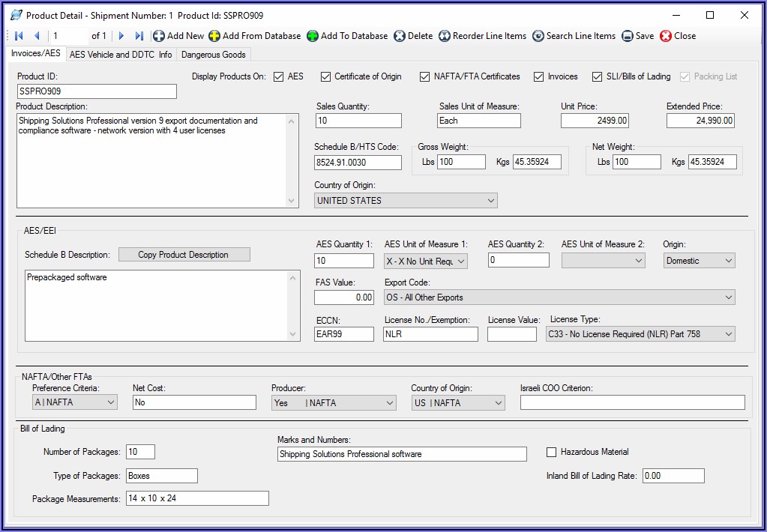Click the Add New toolbar icon
Viewport: 767px width, 532px height.
click(x=159, y=36)
